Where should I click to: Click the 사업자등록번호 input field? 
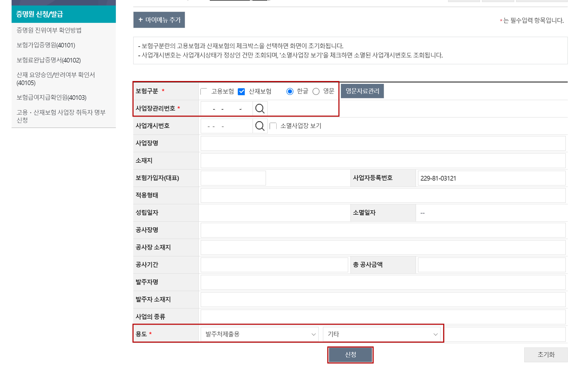(x=491, y=178)
